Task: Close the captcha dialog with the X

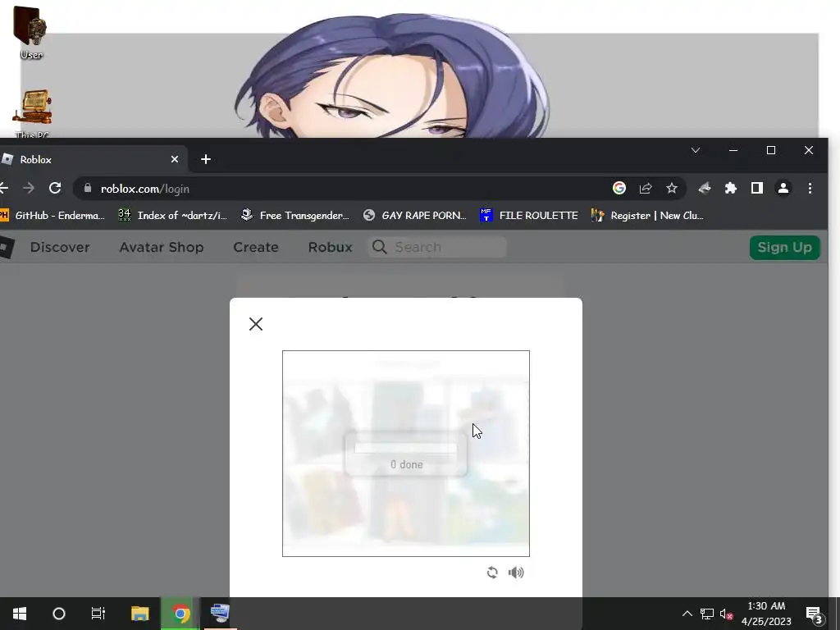Action: coord(256,324)
